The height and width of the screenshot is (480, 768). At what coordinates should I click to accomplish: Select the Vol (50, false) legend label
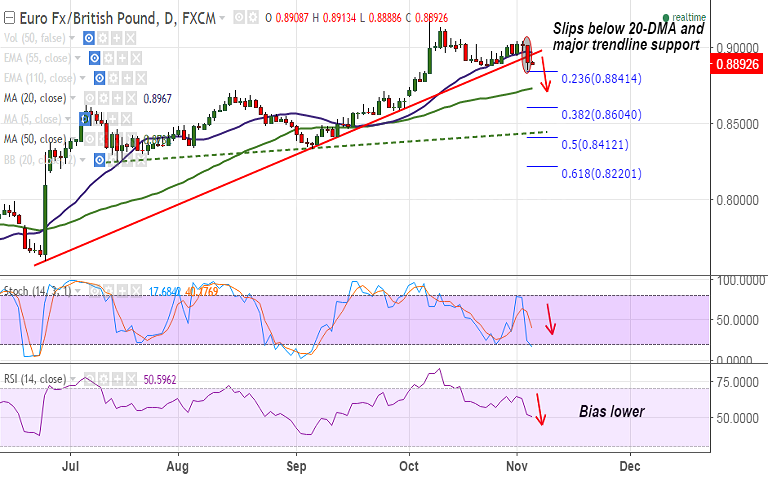pyautogui.click(x=34, y=38)
